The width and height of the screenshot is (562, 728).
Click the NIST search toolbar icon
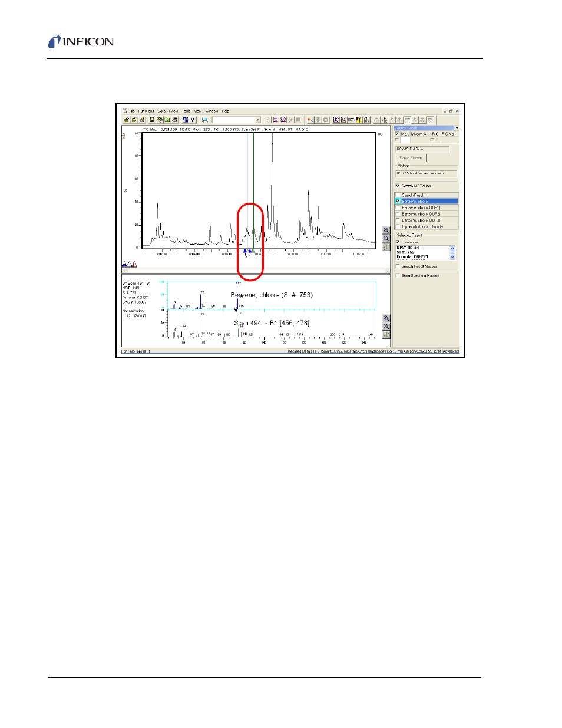(351, 120)
